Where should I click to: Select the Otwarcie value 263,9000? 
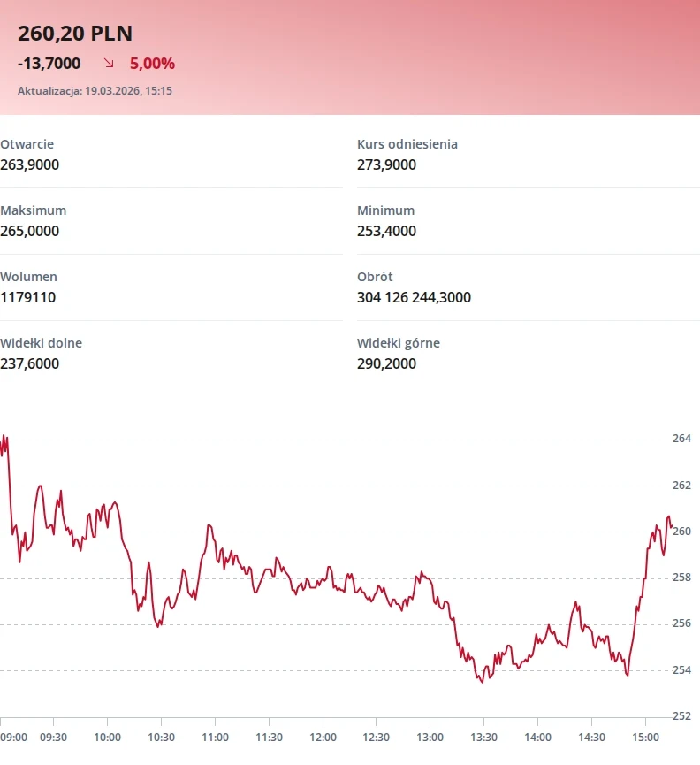tap(30, 164)
